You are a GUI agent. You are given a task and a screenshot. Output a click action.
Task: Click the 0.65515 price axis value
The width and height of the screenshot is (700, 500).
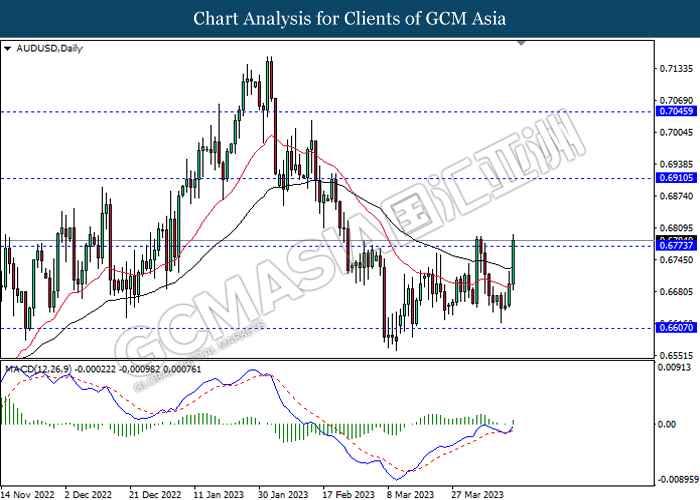click(x=676, y=355)
